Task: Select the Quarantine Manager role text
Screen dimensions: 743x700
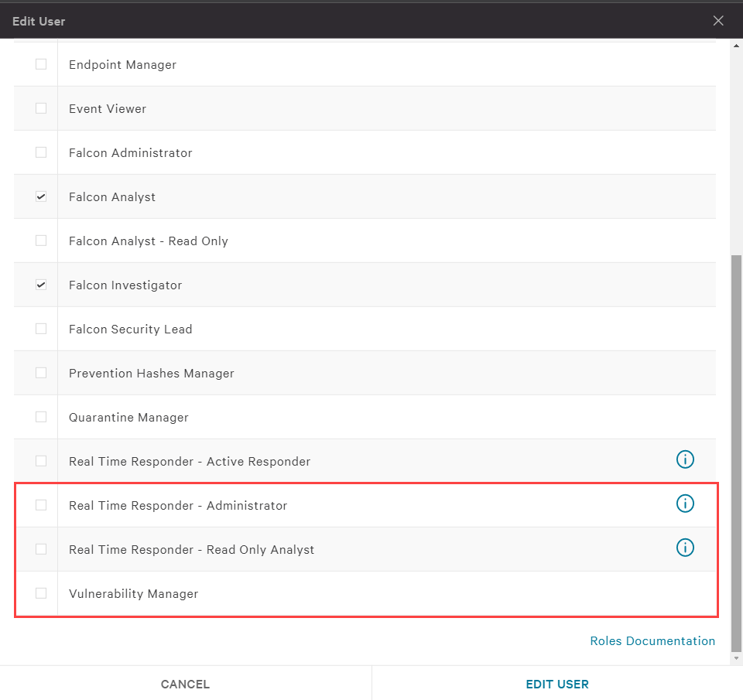Action: [129, 417]
